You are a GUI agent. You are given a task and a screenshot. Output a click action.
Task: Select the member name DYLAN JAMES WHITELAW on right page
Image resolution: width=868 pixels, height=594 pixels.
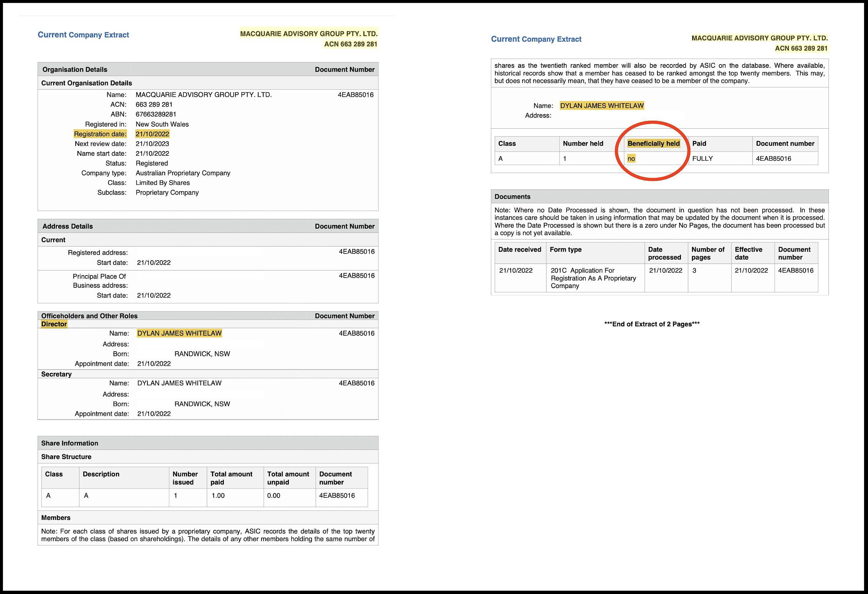(x=602, y=106)
